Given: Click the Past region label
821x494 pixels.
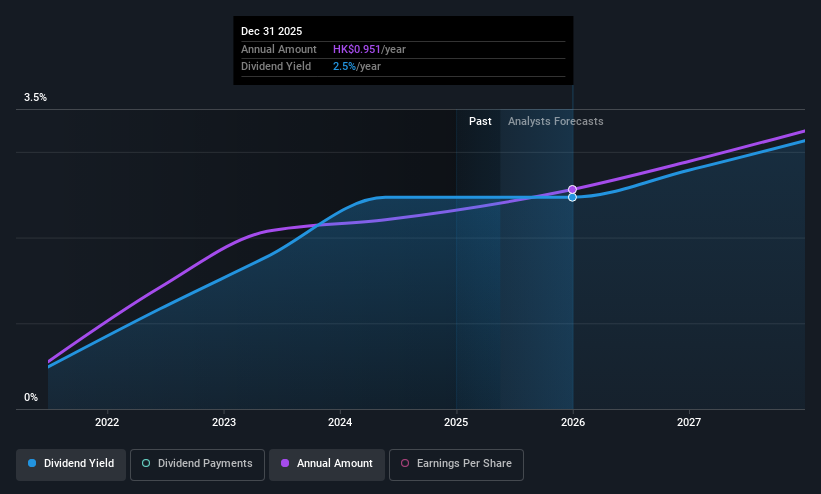Looking at the screenshot, I should tap(480, 121).
